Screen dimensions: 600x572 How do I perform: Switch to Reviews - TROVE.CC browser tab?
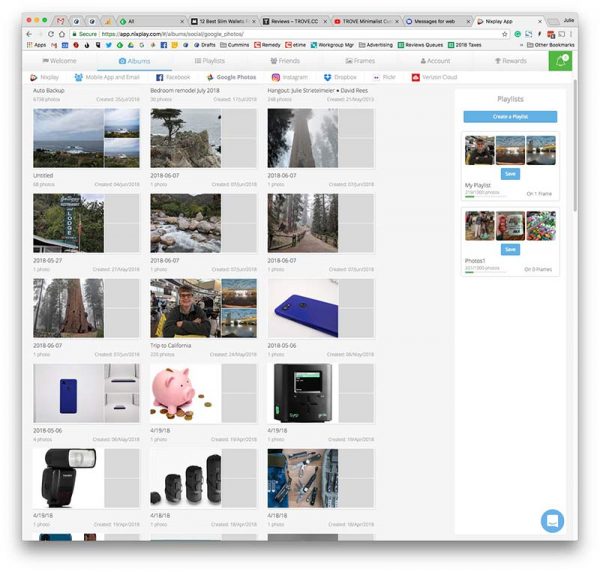[x=295, y=21]
